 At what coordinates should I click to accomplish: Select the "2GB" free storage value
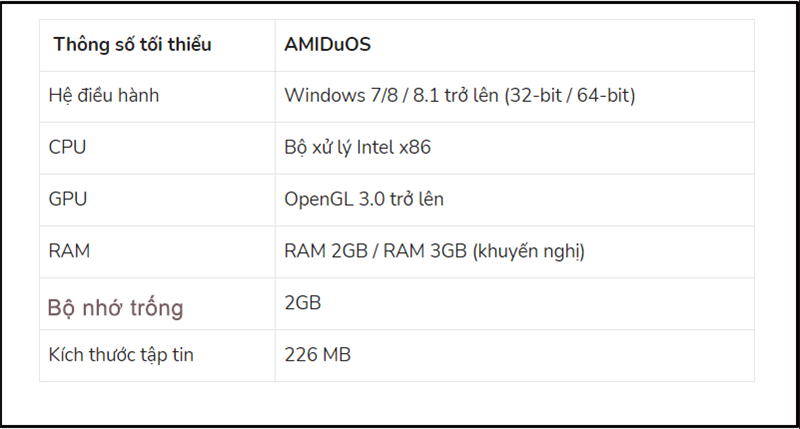click(303, 302)
